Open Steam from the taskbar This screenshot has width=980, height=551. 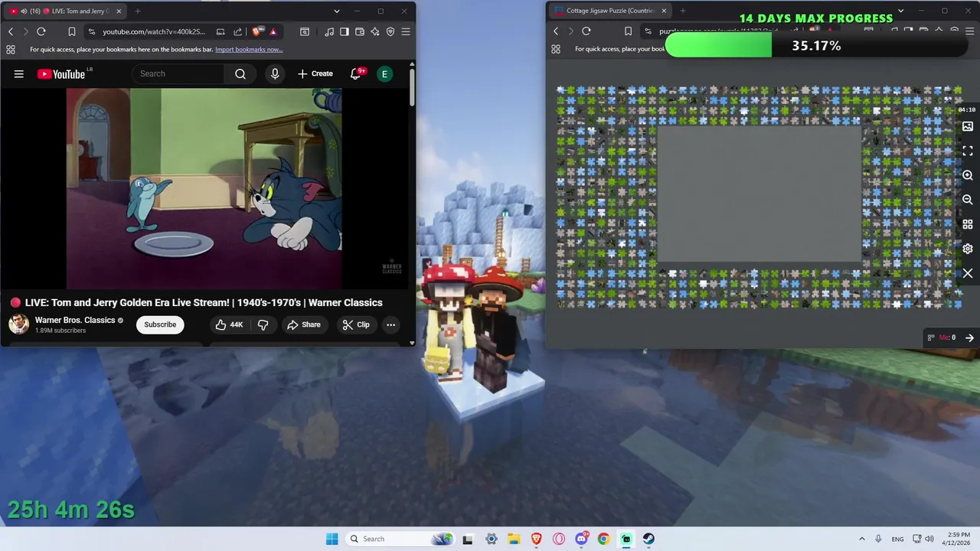pyautogui.click(x=648, y=539)
